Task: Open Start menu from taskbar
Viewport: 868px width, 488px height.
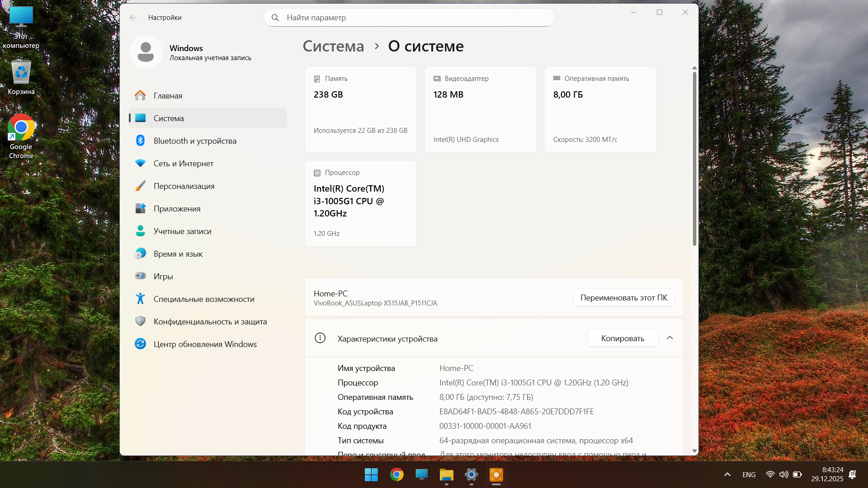Action: point(371,474)
